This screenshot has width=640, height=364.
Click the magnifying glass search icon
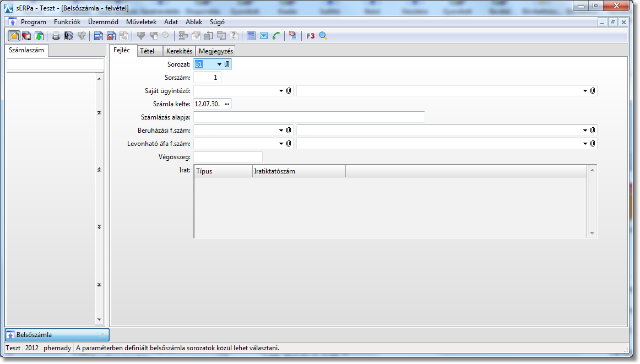click(x=323, y=36)
